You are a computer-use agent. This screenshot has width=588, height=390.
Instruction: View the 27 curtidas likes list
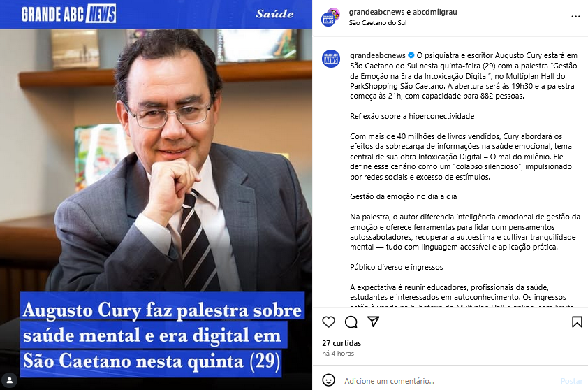tap(341, 343)
